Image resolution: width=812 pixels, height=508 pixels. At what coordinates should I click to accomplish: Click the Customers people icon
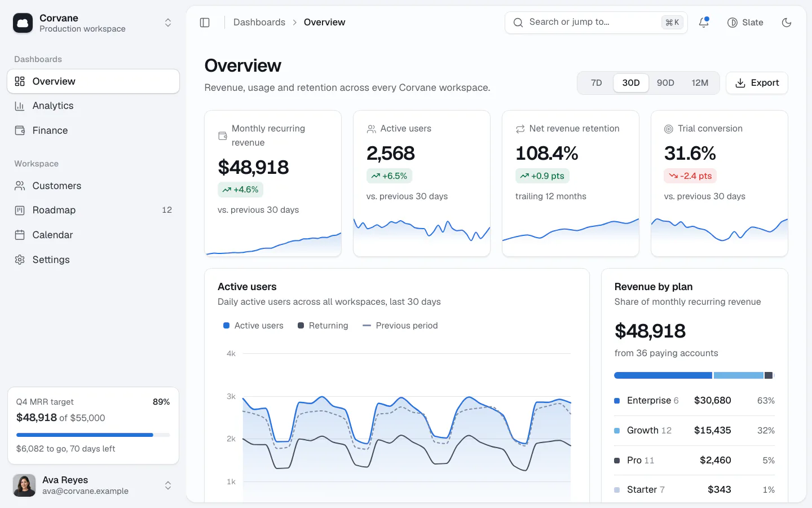tap(20, 186)
